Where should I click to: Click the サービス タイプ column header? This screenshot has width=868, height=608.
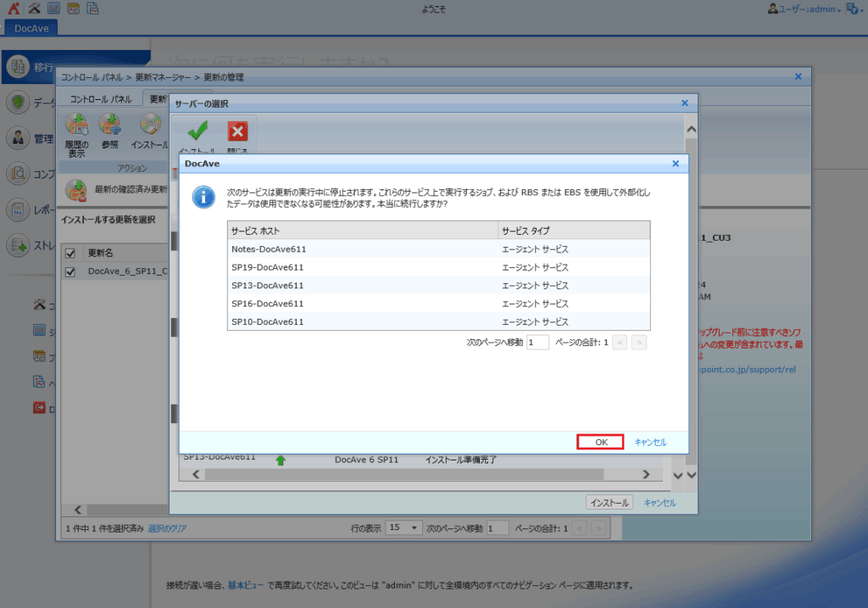pyautogui.click(x=574, y=231)
